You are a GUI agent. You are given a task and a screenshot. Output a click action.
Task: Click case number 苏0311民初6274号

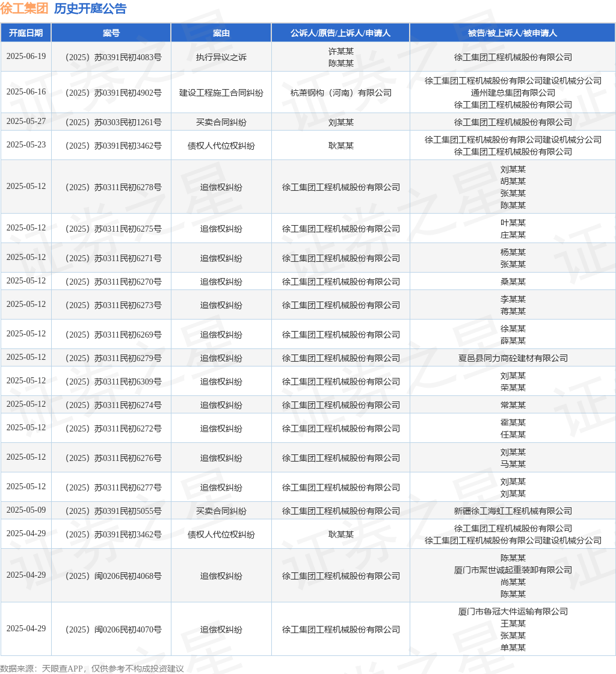click(114, 406)
